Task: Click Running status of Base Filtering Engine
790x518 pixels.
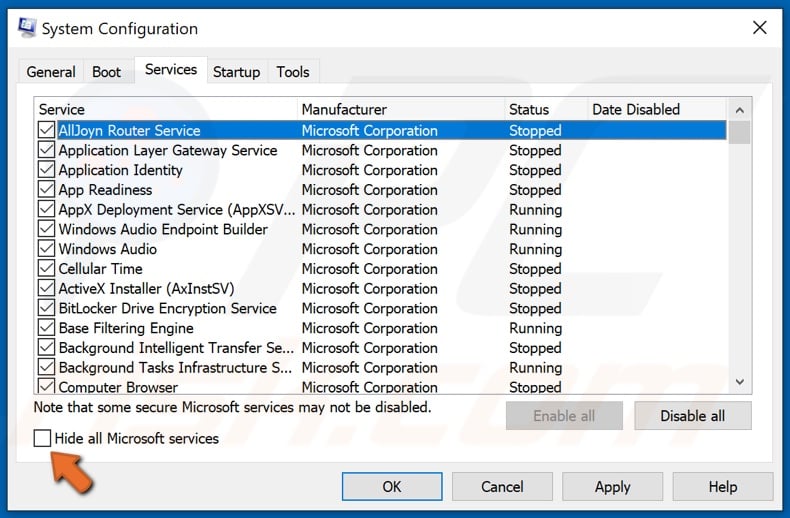Action: (536, 328)
